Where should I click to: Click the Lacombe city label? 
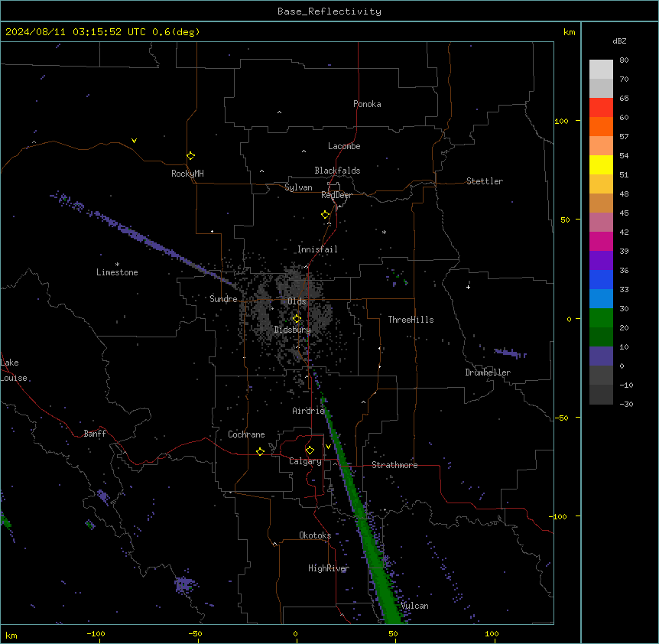click(344, 146)
